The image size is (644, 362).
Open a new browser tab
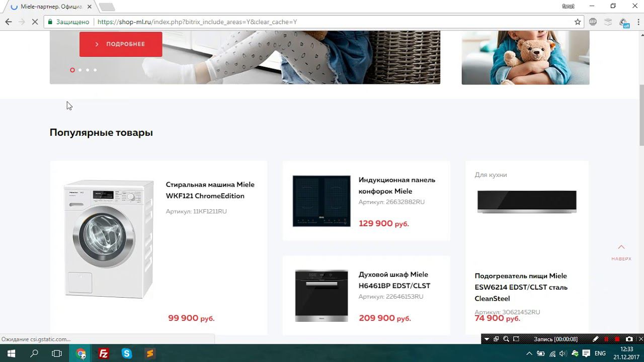(107, 7)
